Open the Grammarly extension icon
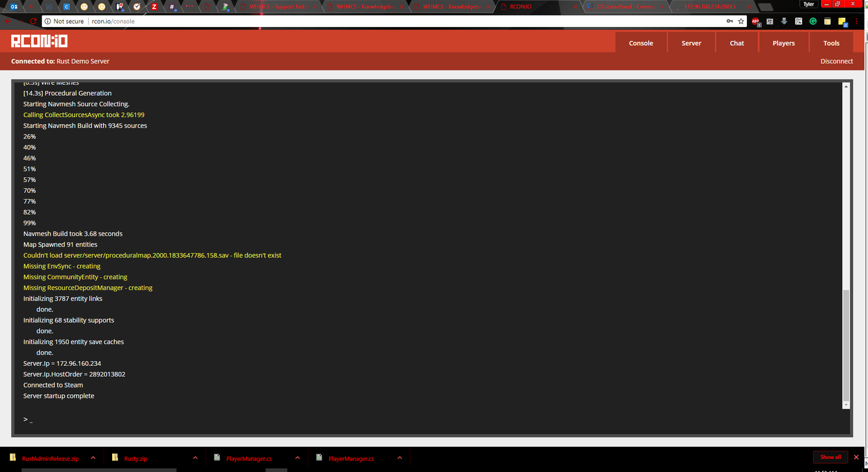This screenshot has width=868, height=472. click(x=813, y=21)
